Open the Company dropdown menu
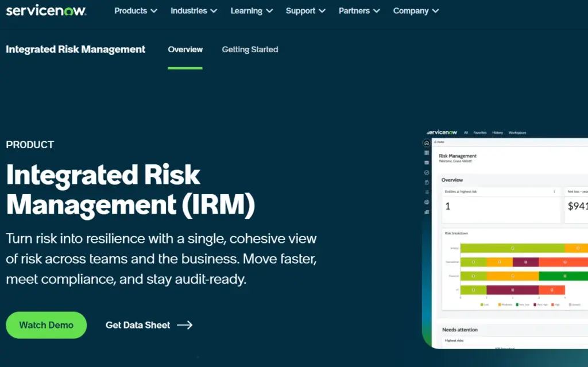Screen dimensions: 588x367 (x=416, y=11)
